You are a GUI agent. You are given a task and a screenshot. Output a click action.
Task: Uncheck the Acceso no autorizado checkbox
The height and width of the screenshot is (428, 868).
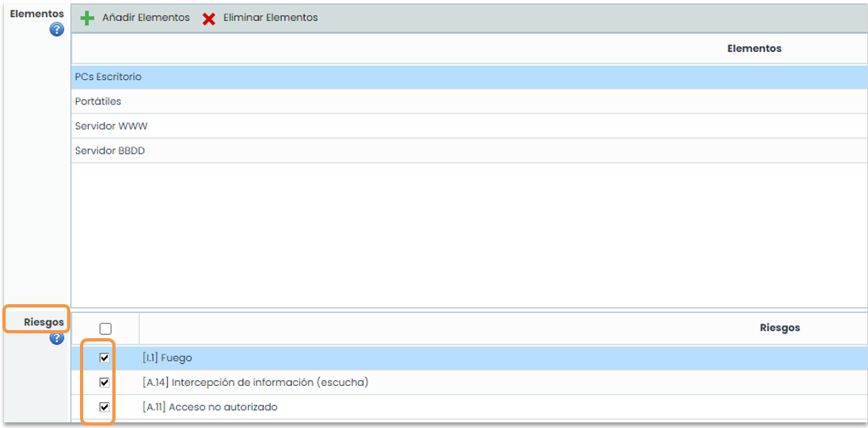click(x=104, y=407)
